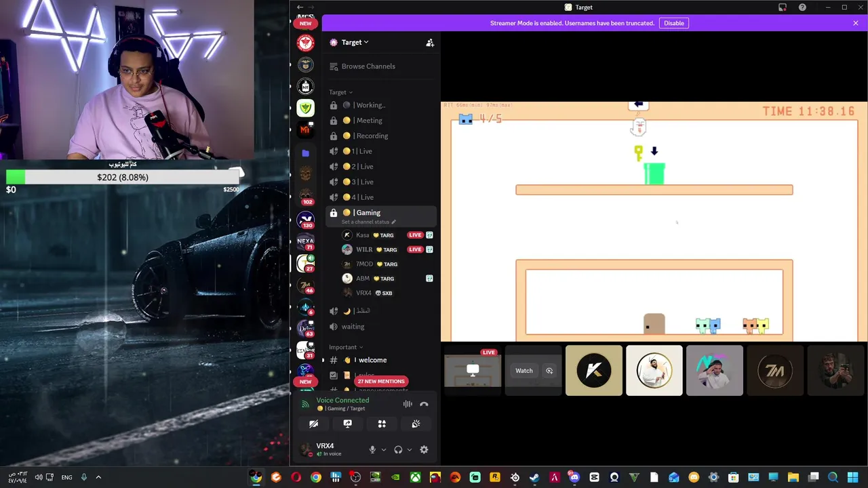Click 7MOD in the voice member list
This screenshot has height=488, width=868.
click(x=387, y=264)
